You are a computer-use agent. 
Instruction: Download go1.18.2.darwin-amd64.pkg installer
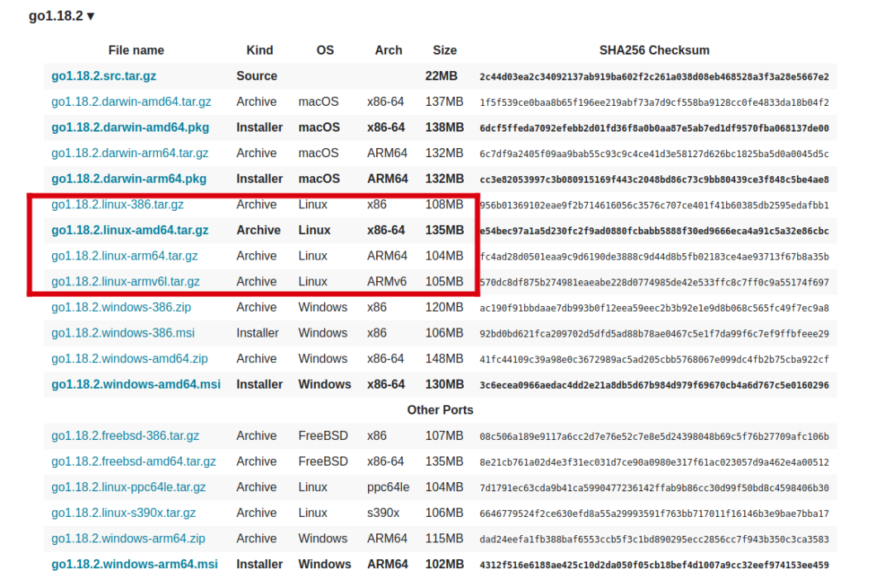[x=130, y=127]
